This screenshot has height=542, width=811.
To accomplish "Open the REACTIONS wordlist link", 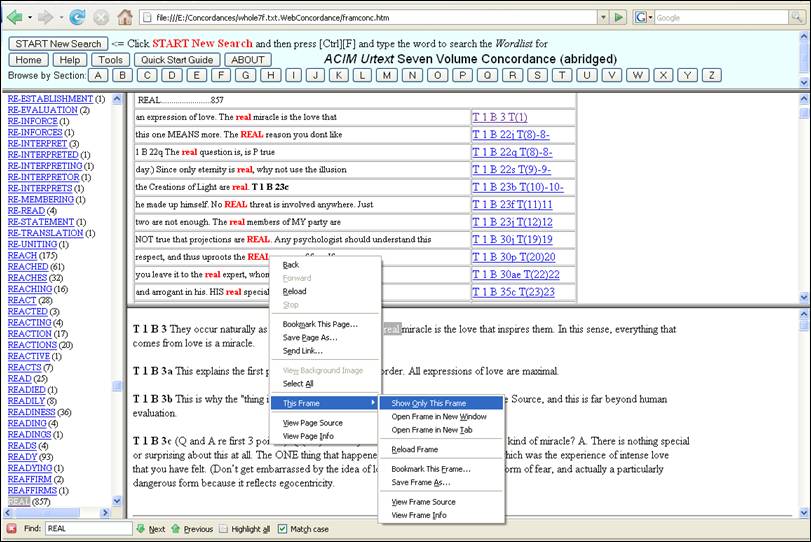I will (32, 345).
